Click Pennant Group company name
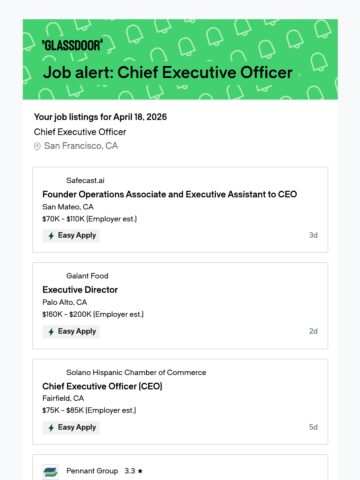 pyautogui.click(x=92, y=471)
